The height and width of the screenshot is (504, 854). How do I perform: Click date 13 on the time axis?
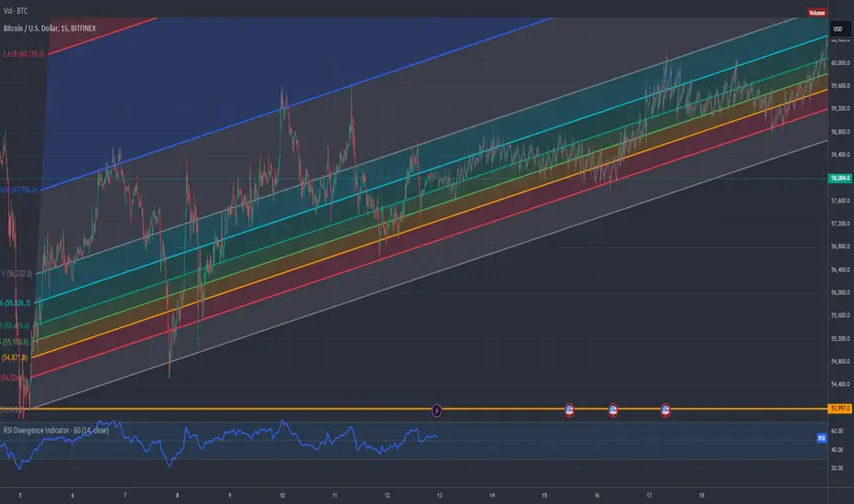[440, 495]
